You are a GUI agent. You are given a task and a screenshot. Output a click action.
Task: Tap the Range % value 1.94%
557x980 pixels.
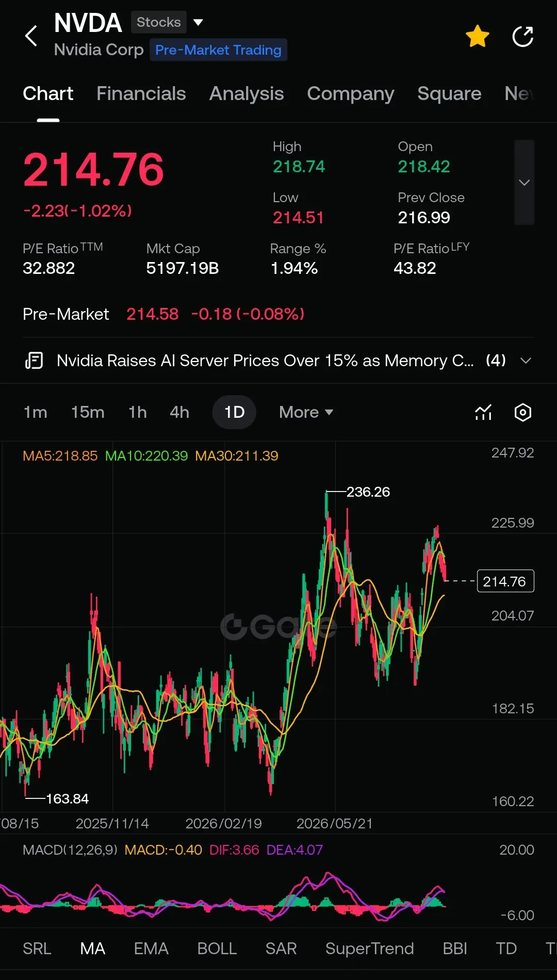pos(294,268)
